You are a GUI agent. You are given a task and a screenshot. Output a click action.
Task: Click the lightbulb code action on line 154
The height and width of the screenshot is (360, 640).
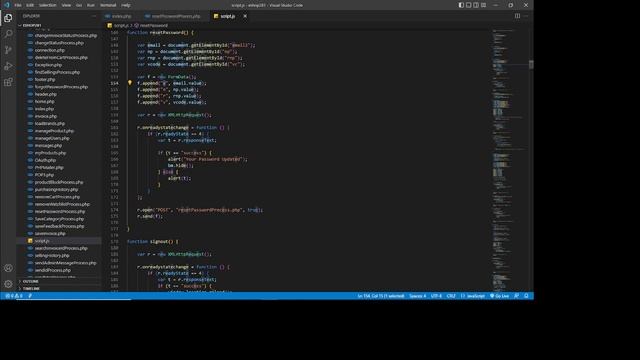pos(130,83)
